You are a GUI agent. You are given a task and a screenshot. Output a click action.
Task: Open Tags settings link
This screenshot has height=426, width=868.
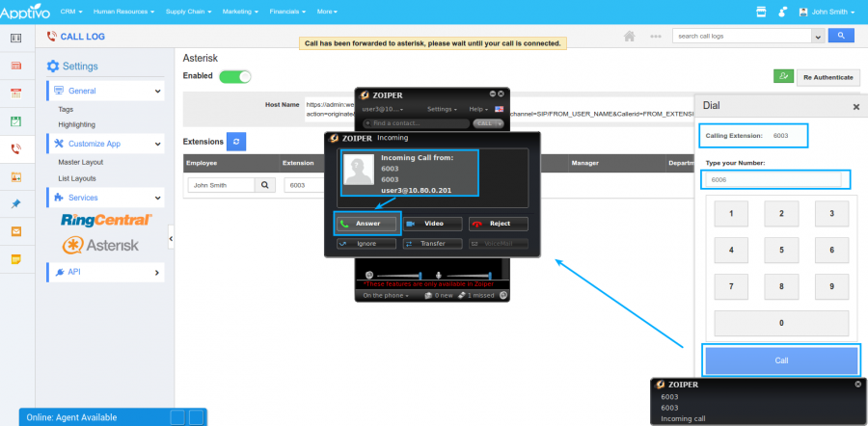coord(66,110)
